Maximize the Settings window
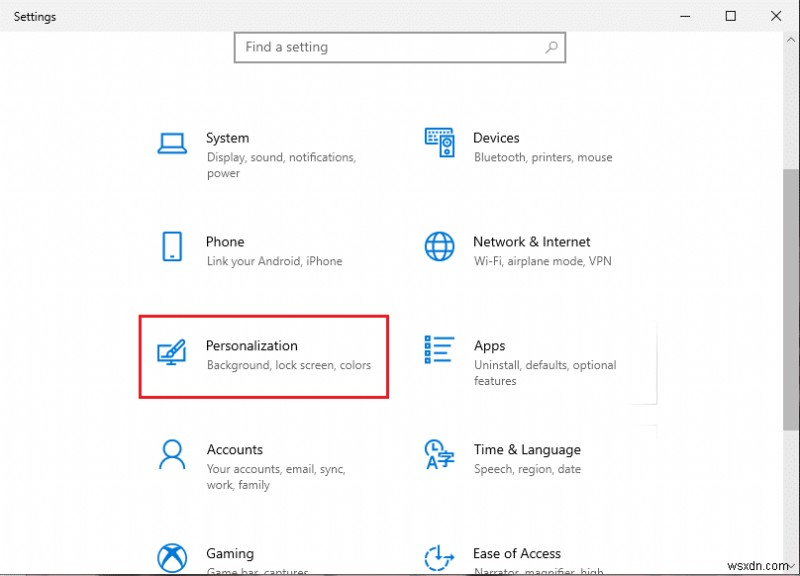 click(x=731, y=16)
